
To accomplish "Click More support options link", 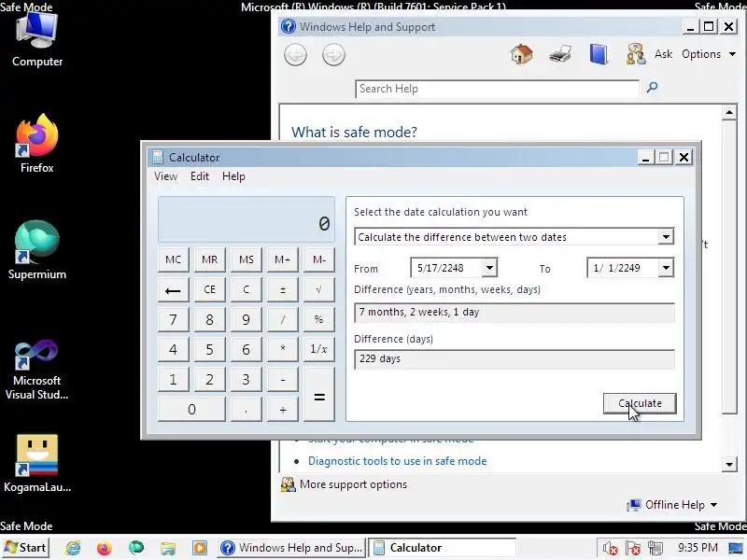I will click(x=353, y=484).
